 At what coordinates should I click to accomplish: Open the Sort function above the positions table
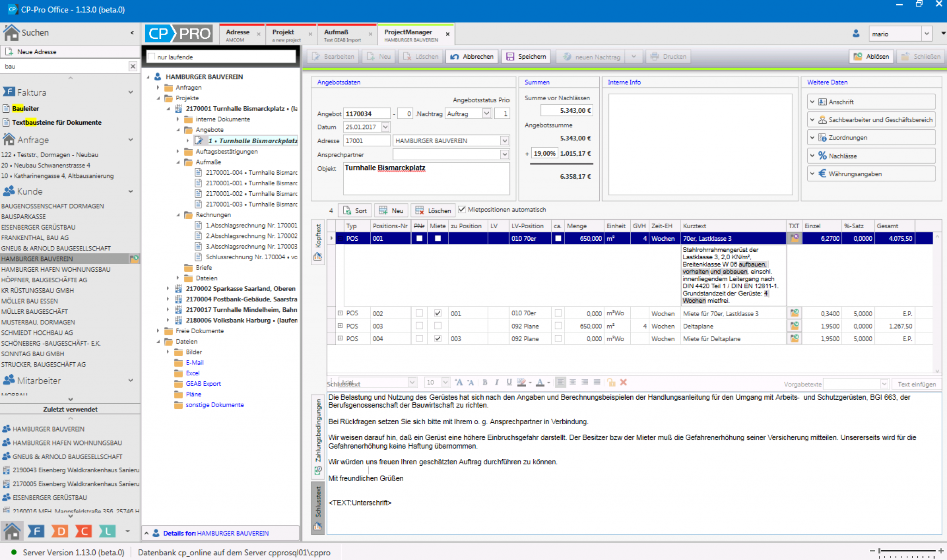click(x=355, y=210)
